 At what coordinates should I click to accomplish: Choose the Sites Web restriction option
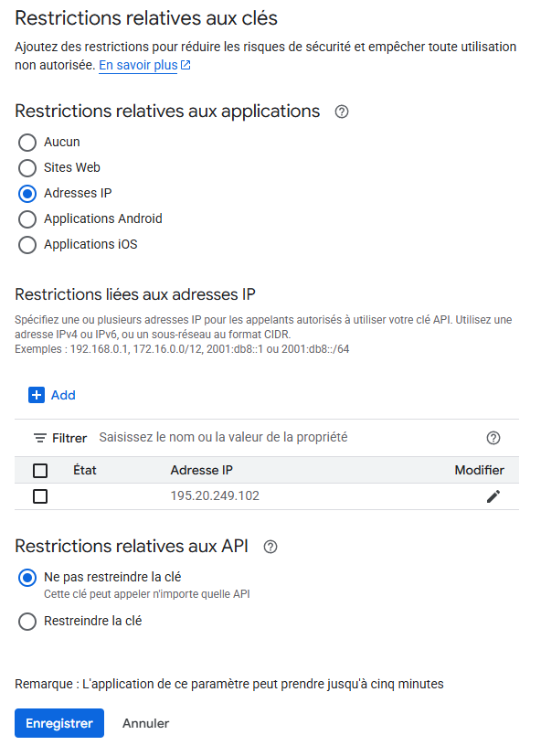[27, 168]
